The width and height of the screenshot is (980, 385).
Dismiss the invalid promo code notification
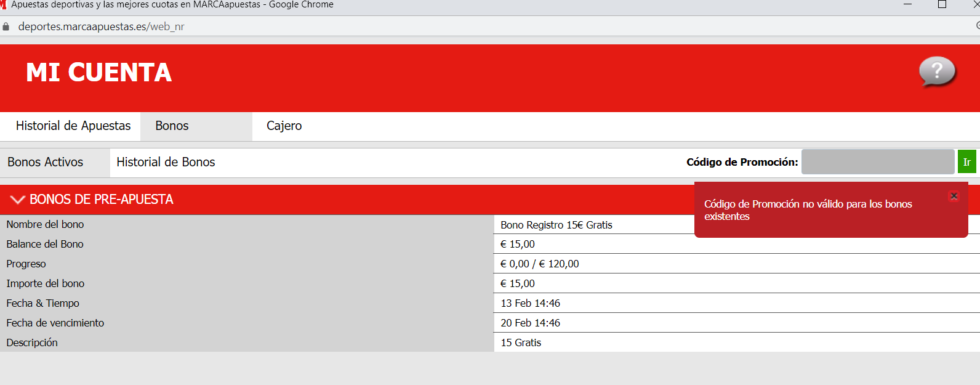click(954, 196)
